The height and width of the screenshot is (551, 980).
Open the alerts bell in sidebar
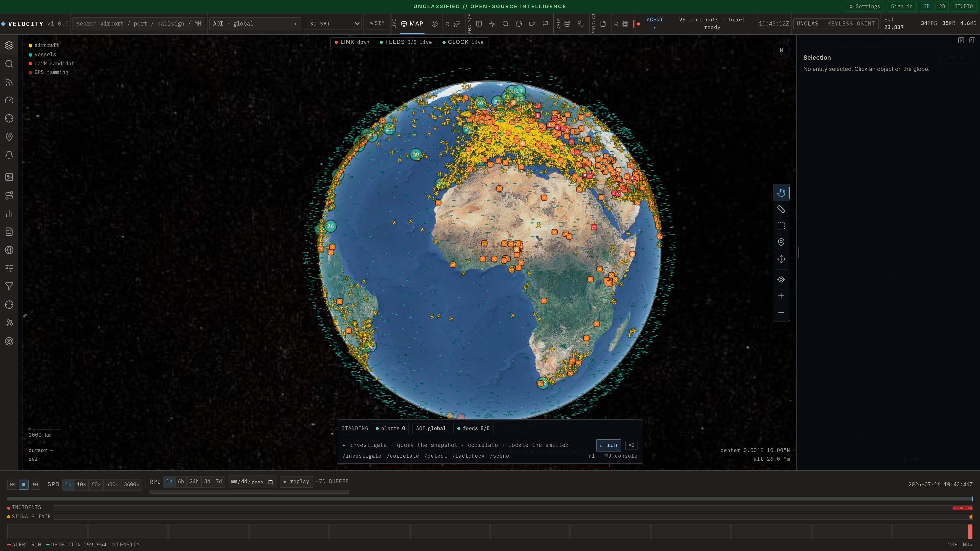coord(9,155)
